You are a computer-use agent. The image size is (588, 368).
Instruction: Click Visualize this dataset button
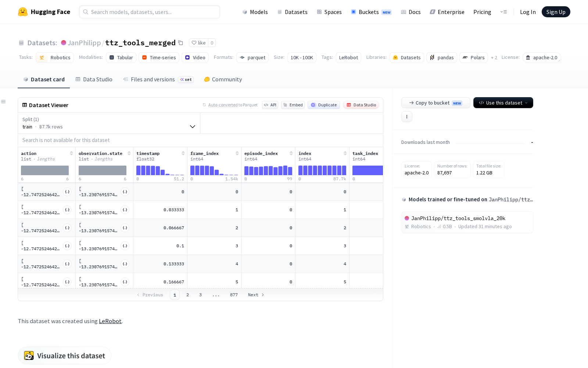pyautogui.click(x=65, y=355)
